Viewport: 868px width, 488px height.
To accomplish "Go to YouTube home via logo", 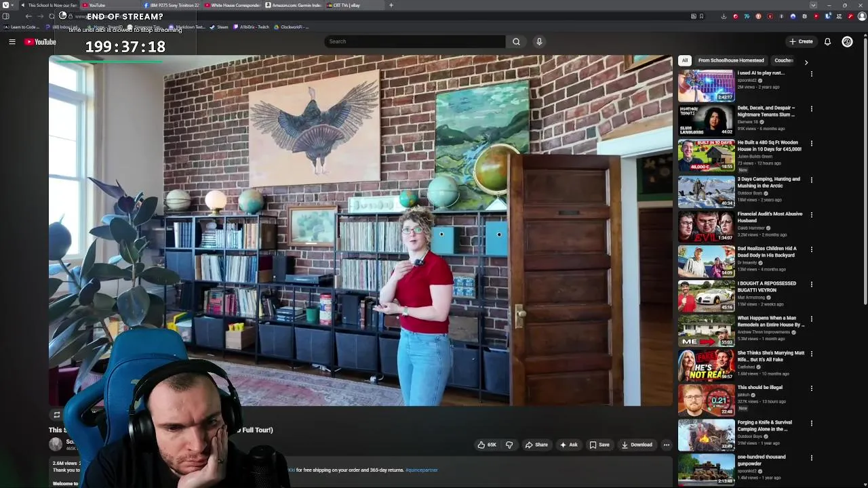I will 40,42.
